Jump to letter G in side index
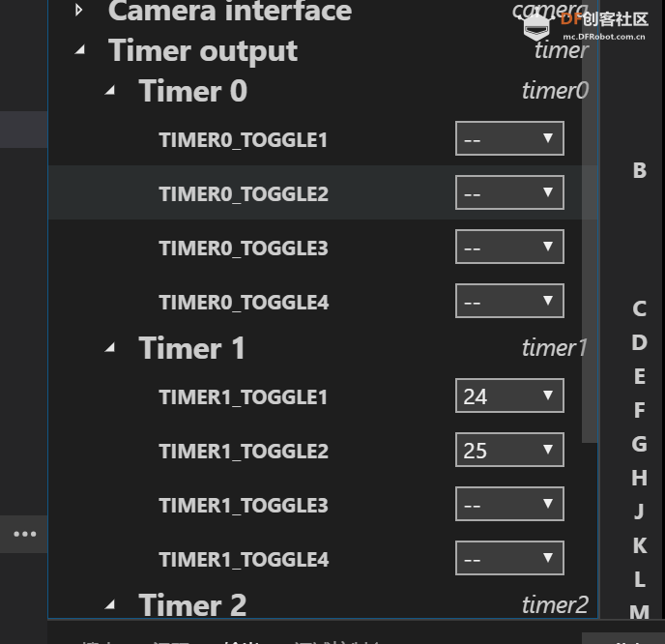 pyautogui.click(x=640, y=444)
